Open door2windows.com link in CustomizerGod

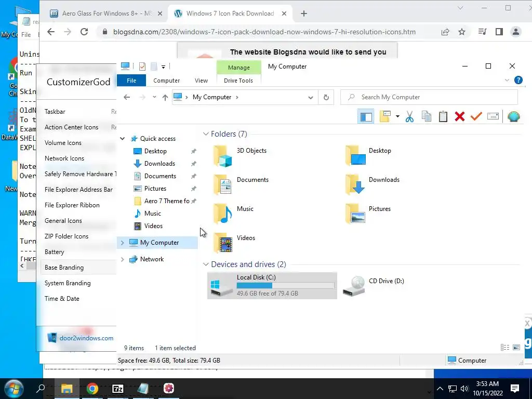86,338
